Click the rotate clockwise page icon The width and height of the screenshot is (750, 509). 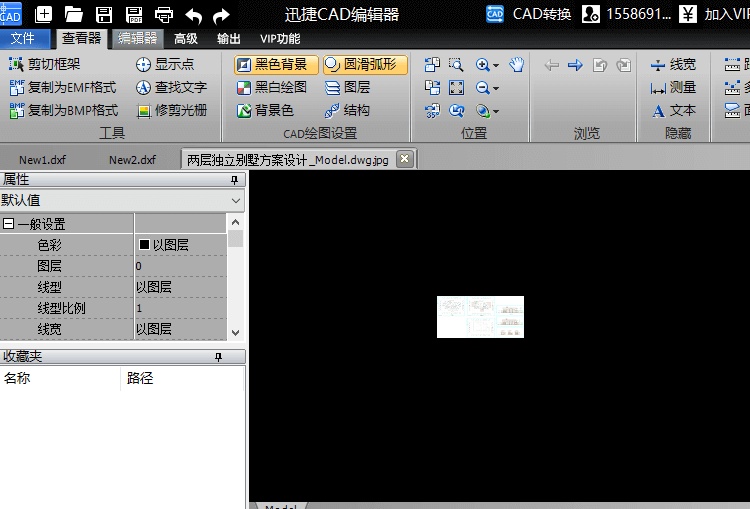pos(432,88)
